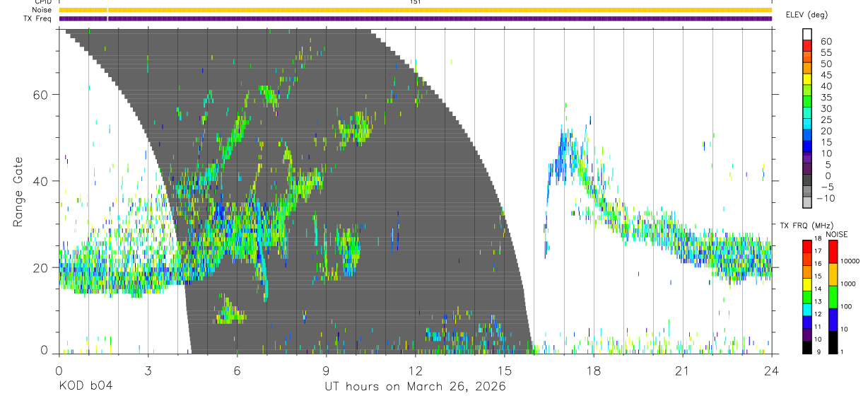The width and height of the screenshot is (868, 401).
Task: Click the '24' tick on the UT hours axis
Action: pos(772,370)
